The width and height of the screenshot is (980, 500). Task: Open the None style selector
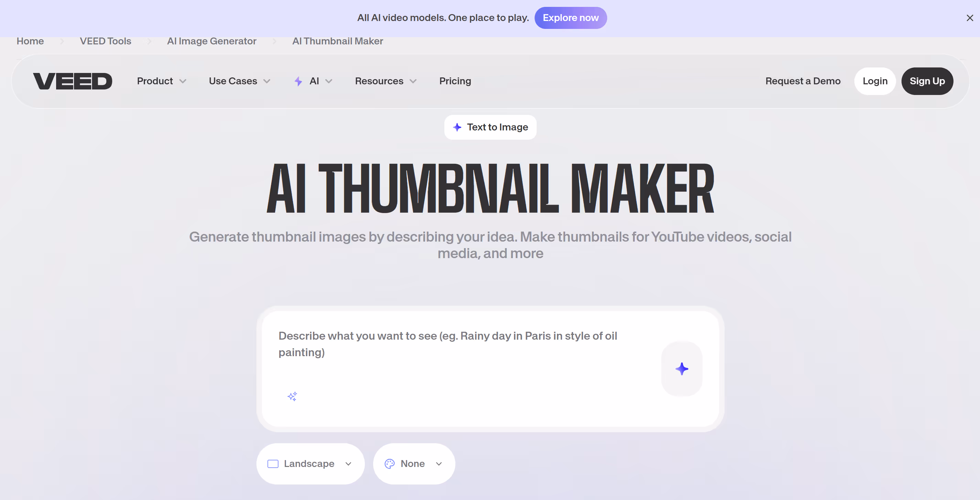(x=414, y=464)
